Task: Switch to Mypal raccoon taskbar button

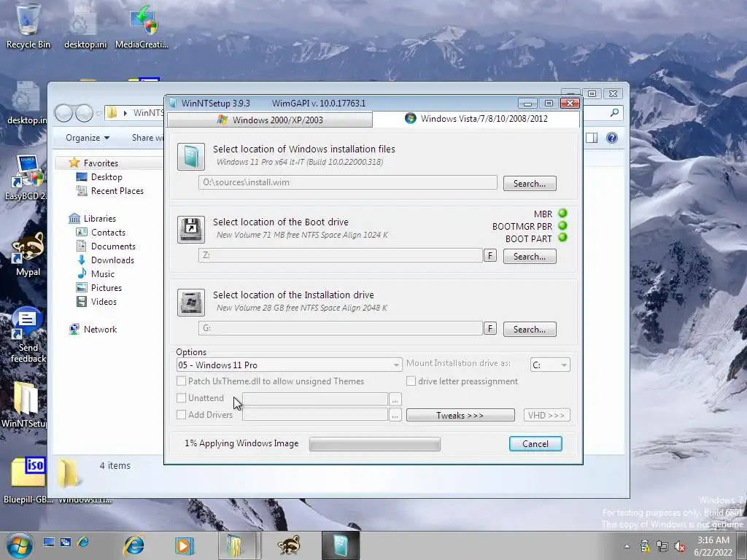Action: [x=289, y=545]
